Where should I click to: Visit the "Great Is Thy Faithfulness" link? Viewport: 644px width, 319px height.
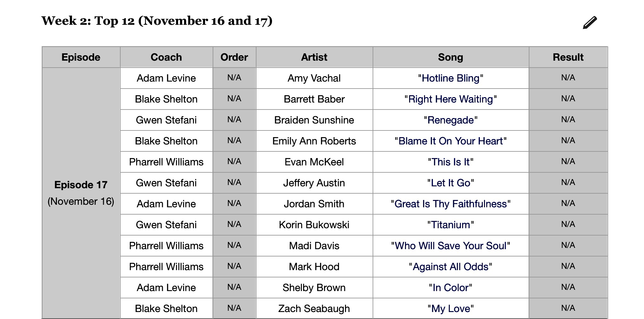(450, 204)
